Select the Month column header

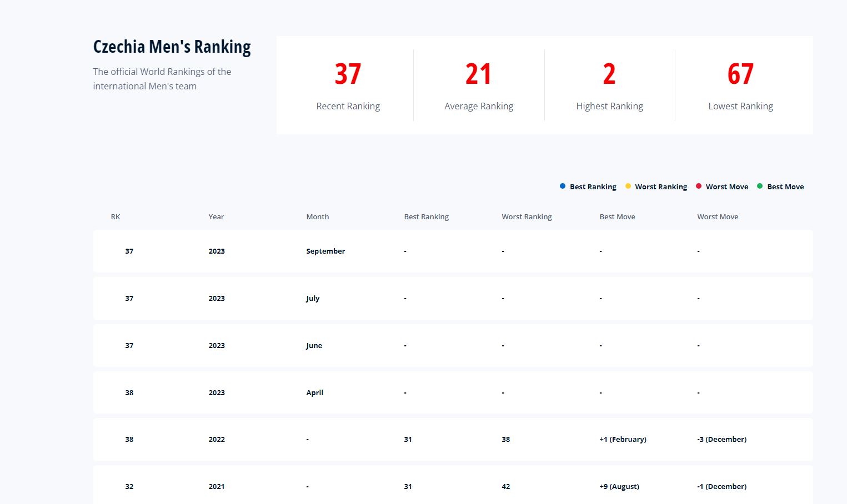(318, 217)
